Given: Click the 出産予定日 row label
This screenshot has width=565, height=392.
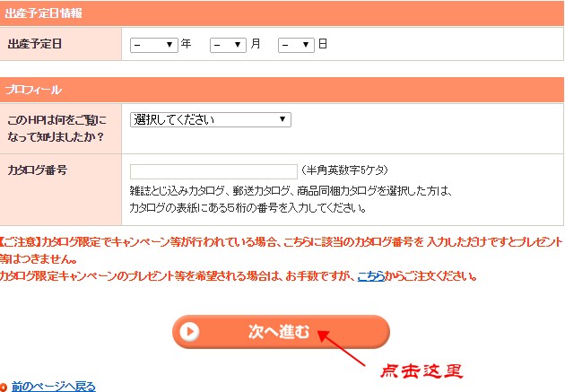Looking at the screenshot, I should (x=35, y=43).
